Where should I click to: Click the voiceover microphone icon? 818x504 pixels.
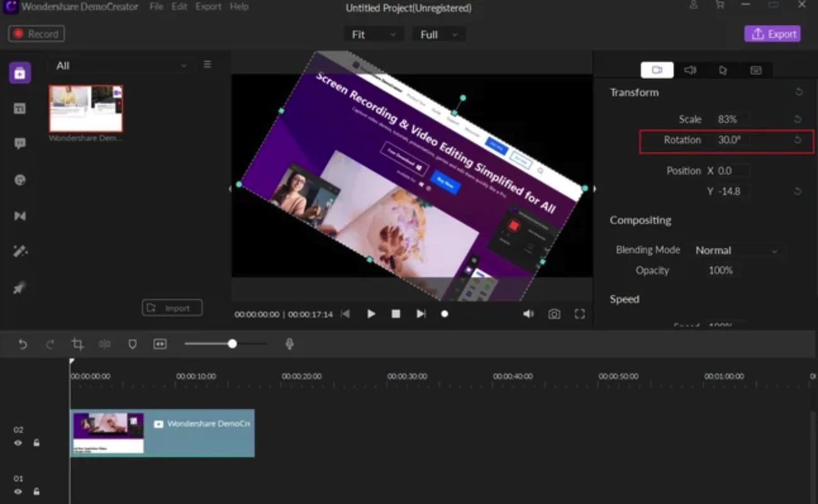pos(289,344)
